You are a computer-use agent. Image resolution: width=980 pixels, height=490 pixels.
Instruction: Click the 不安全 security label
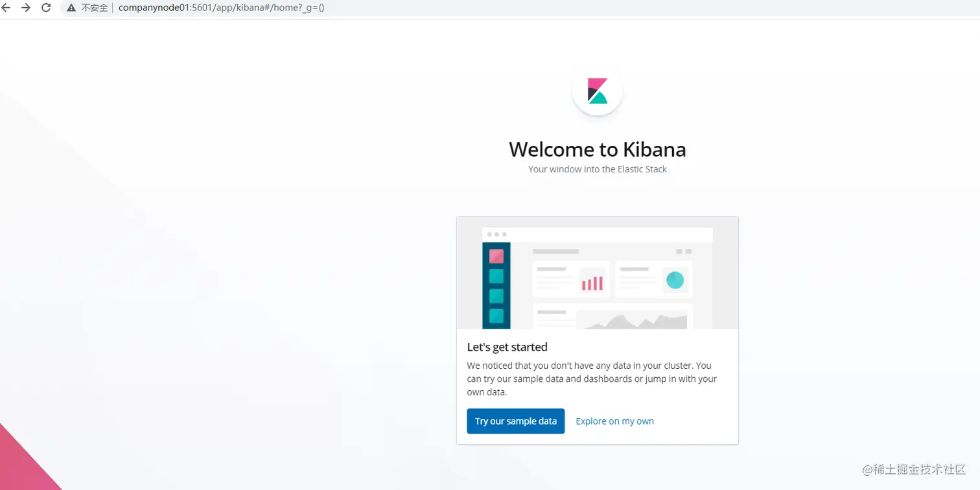95,8
